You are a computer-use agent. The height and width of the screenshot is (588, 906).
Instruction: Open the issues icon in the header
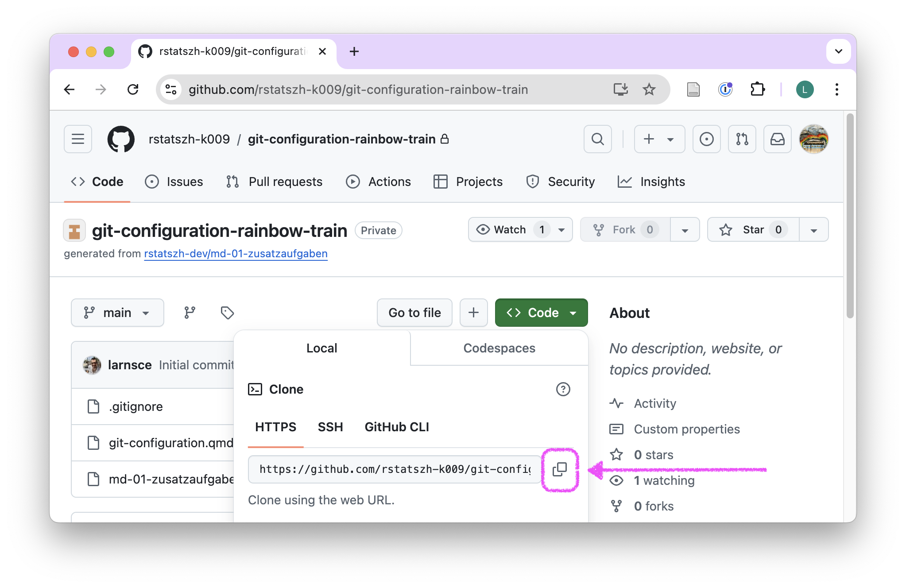(707, 139)
